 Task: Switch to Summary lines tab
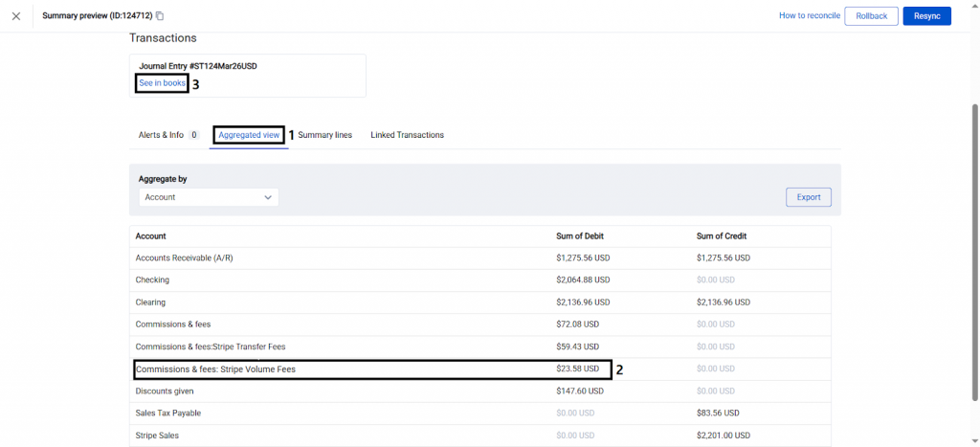324,135
